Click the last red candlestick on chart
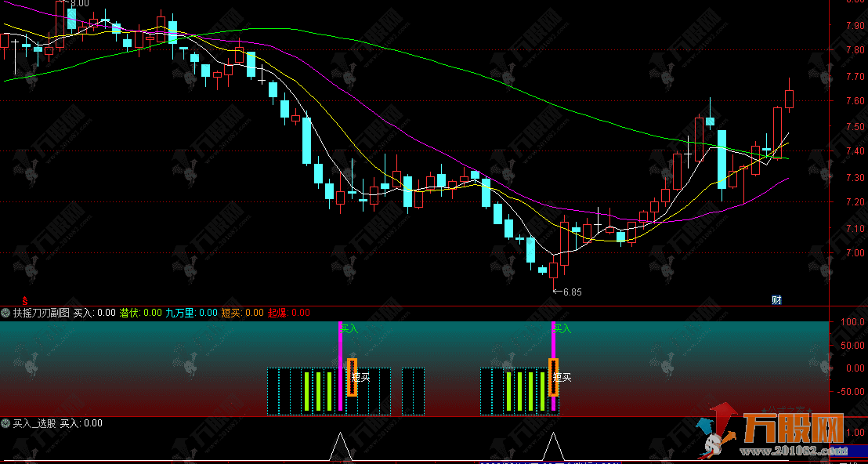 point(789,99)
